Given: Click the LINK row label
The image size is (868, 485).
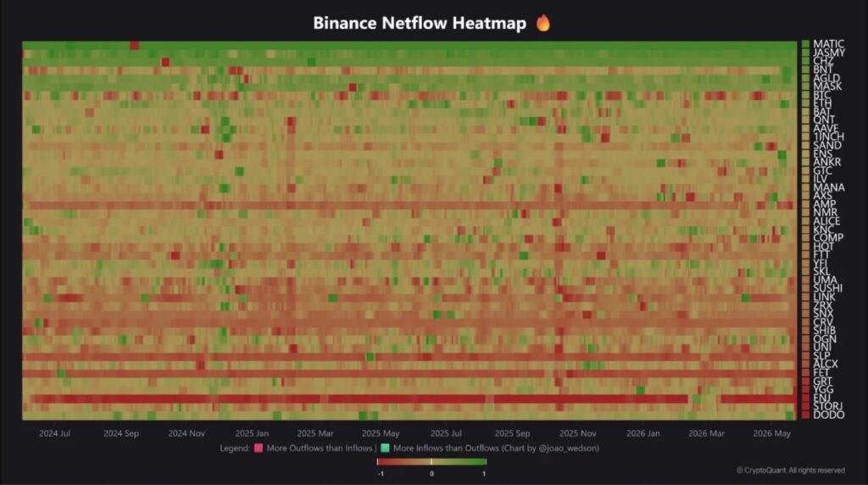Looking at the screenshot, I should pyautogui.click(x=824, y=297).
